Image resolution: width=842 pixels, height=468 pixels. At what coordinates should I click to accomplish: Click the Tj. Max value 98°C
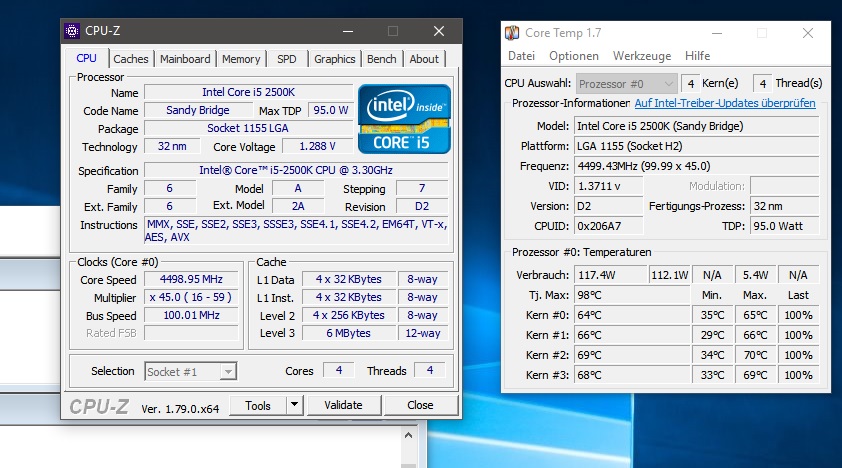pyautogui.click(x=632, y=295)
